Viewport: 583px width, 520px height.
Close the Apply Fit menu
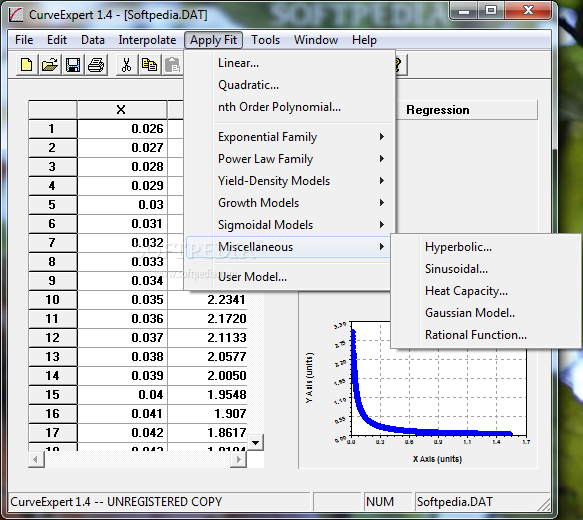[x=213, y=40]
